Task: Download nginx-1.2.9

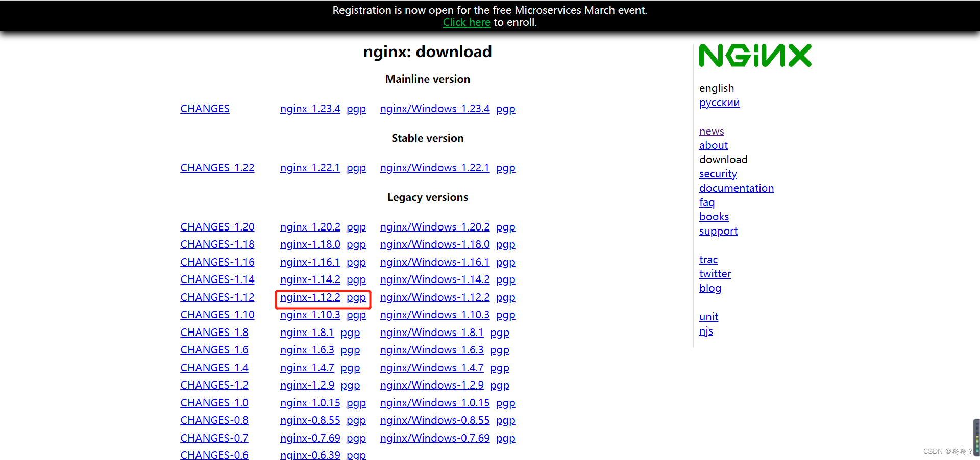Action: coord(307,385)
